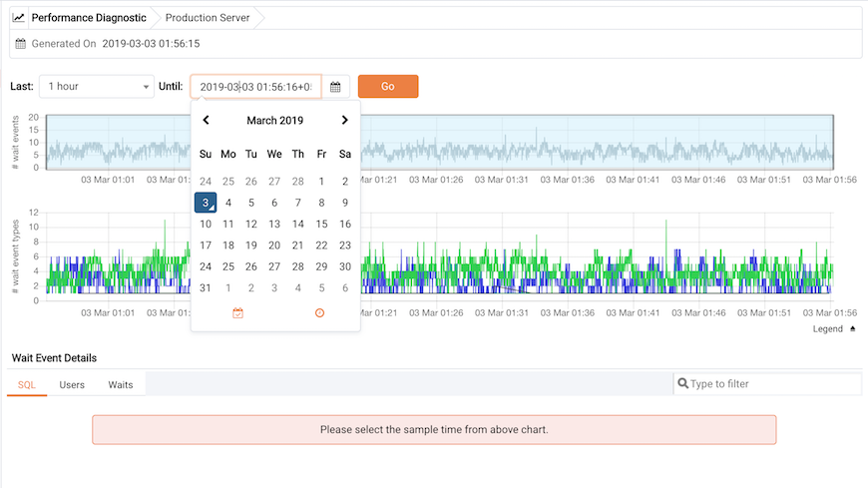Pick March 4 in calendar
868x488 pixels.
228,203
